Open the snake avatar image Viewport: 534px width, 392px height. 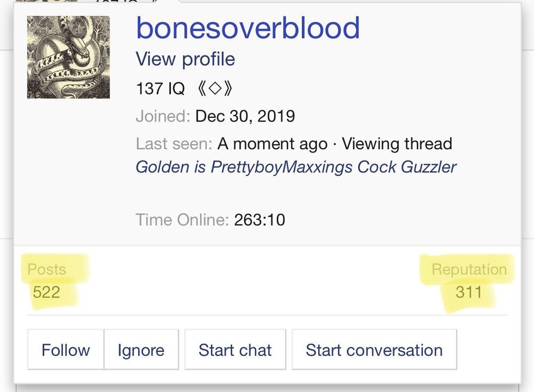tap(68, 57)
